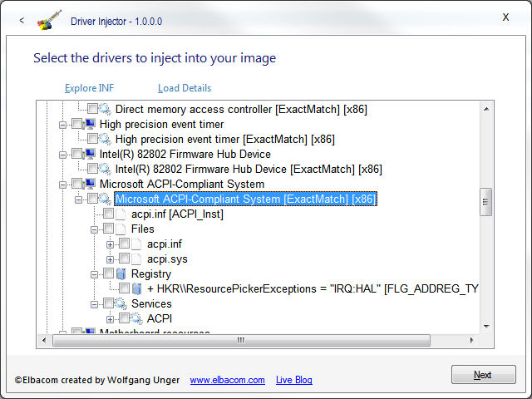
Task: Collapse the Registry tree node
Action: tap(94, 273)
